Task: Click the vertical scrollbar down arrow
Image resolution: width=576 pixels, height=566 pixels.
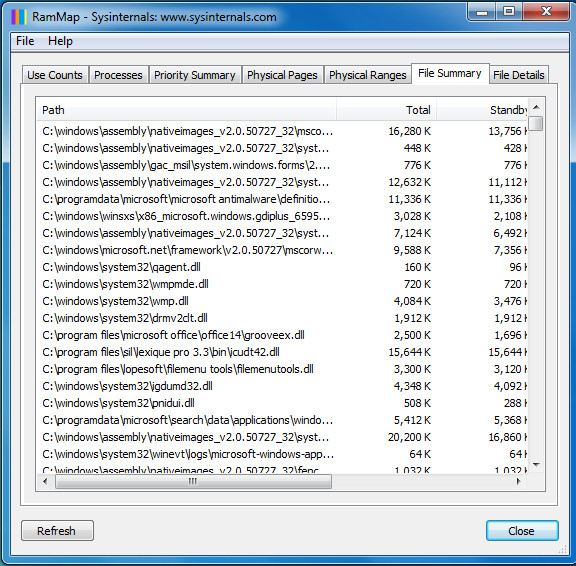Action: (x=537, y=465)
